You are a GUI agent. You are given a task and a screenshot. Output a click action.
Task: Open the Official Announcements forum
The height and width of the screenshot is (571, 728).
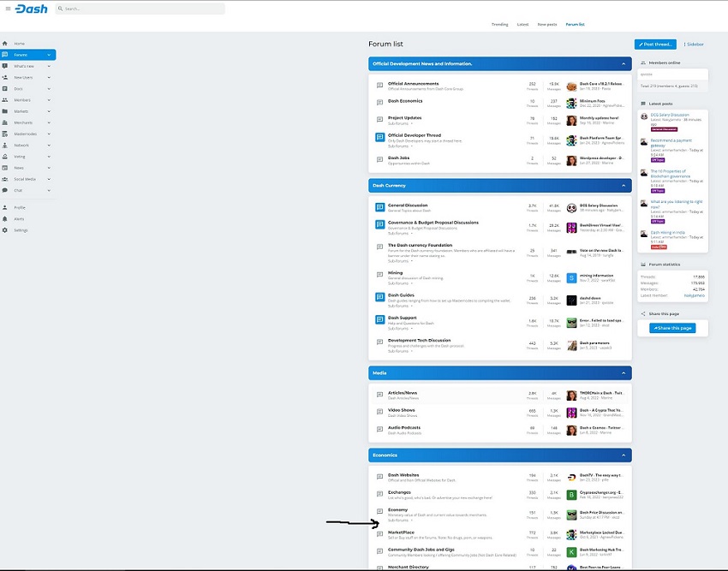(x=413, y=84)
